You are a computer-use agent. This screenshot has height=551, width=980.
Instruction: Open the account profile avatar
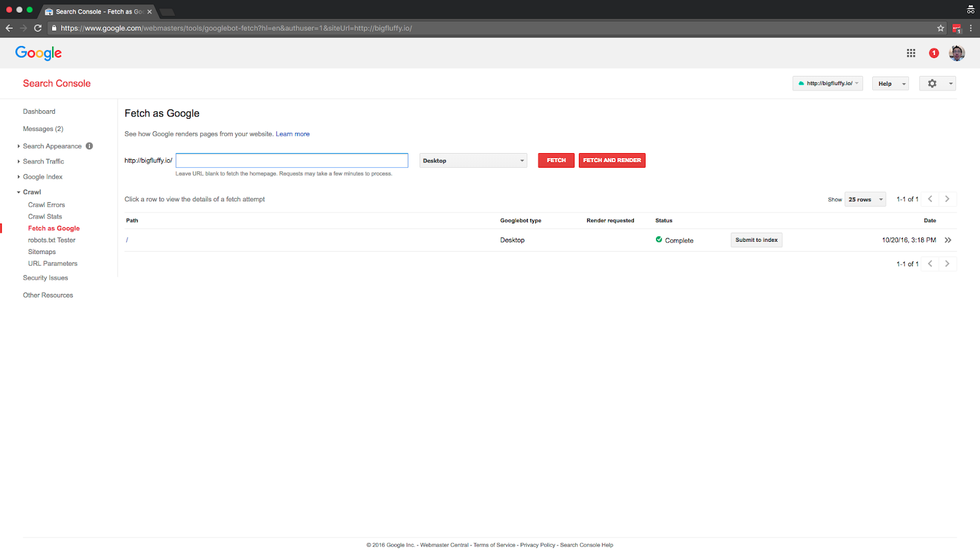click(x=957, y=53)
